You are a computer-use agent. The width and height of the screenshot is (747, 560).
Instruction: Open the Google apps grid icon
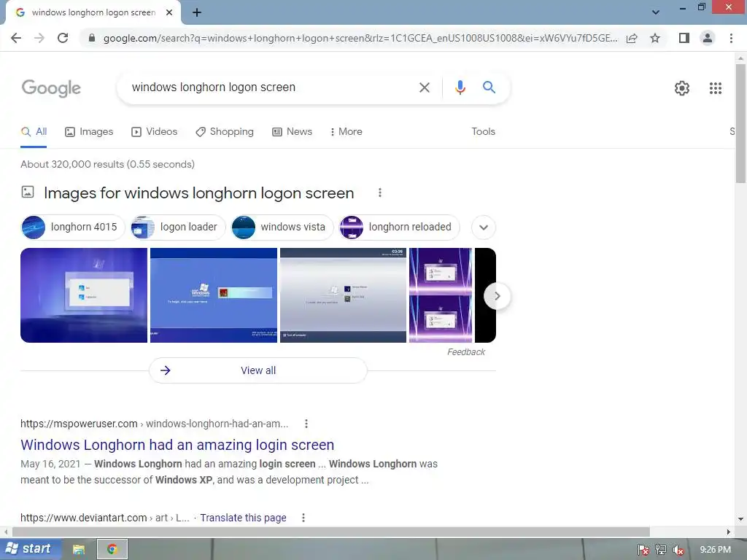pos(716,88)
